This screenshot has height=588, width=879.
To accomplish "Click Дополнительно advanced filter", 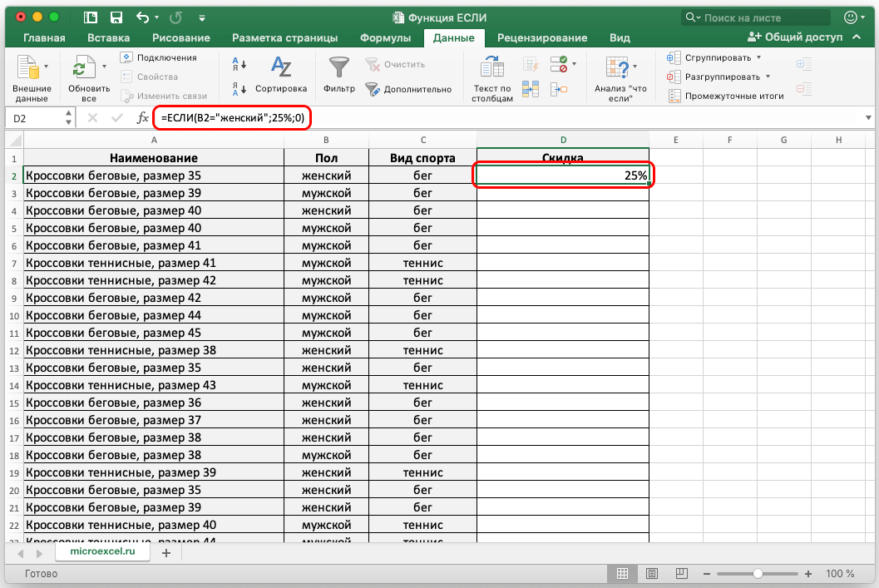I will click(x=408, y=88).
